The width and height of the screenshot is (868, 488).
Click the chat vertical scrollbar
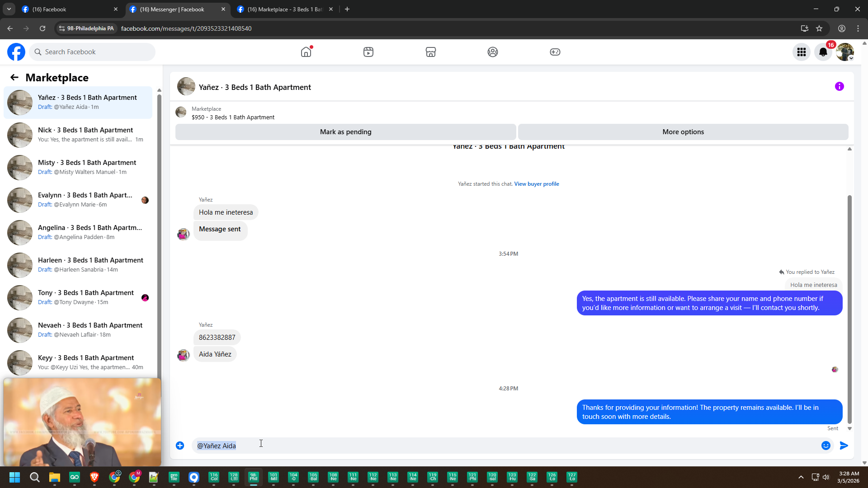pyautogui.click(x=849, y=310)
